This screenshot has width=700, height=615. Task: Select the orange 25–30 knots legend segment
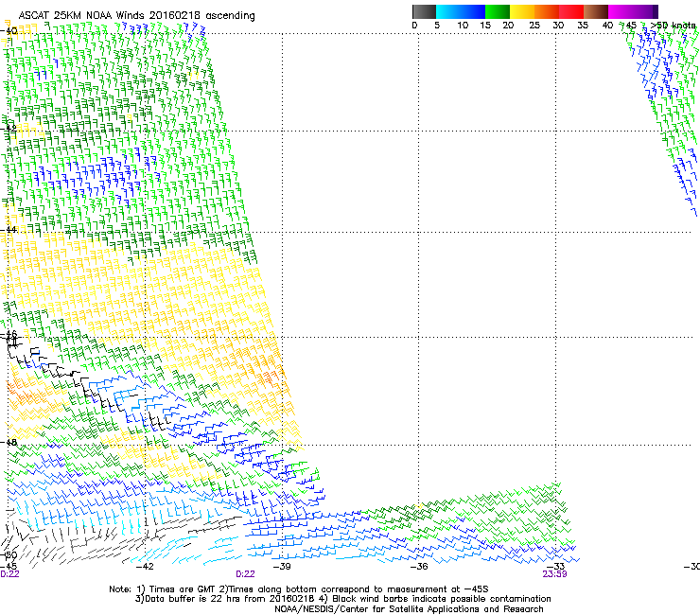[547, 11]
